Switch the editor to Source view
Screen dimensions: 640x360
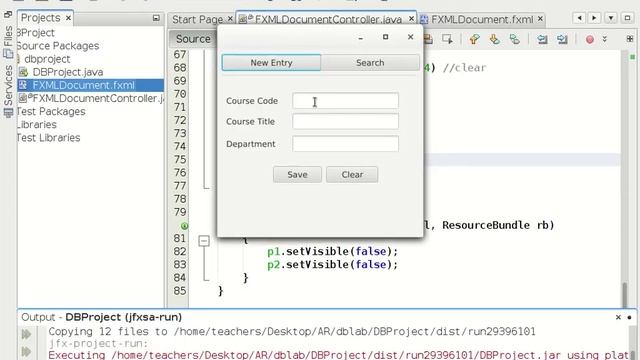coord(193,39)
